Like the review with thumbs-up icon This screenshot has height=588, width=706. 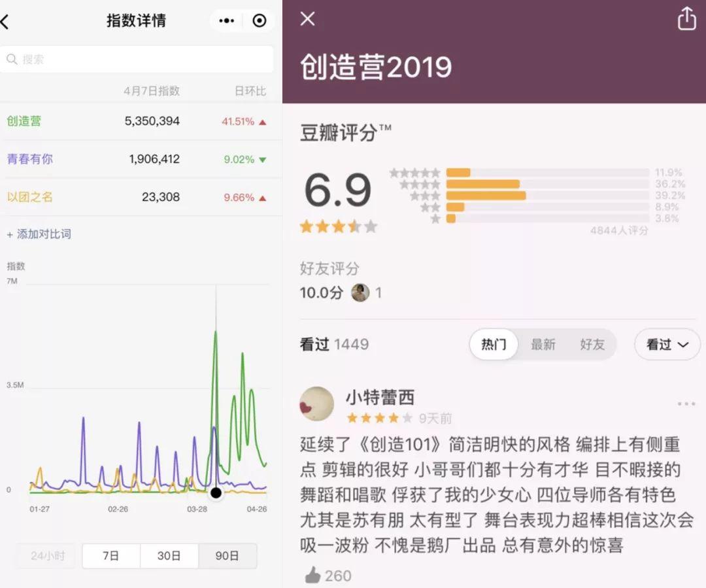point(312,575)
